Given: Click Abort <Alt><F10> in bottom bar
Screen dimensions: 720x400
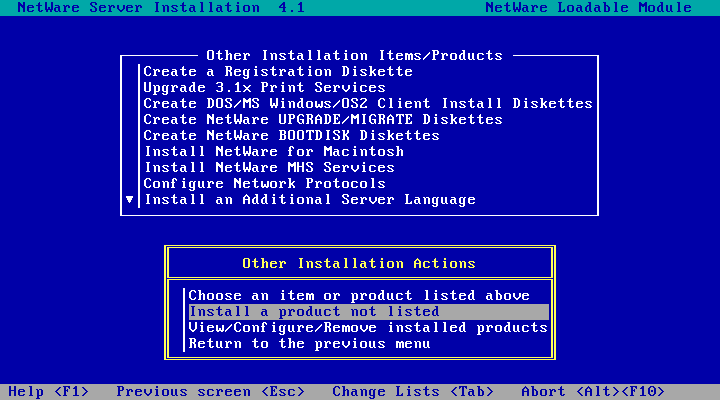Looking at the screenshot, I should 593,392.
